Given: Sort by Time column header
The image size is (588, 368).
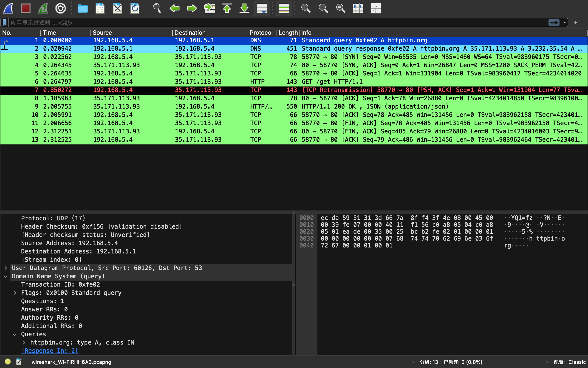Looking at the screenshot, I should (x=66, y=33).
